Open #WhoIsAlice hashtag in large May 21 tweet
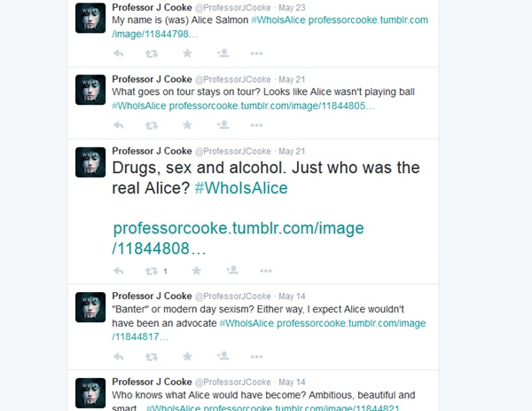Image resolution: width=532 pixels, height=411 pixels. 241,188
